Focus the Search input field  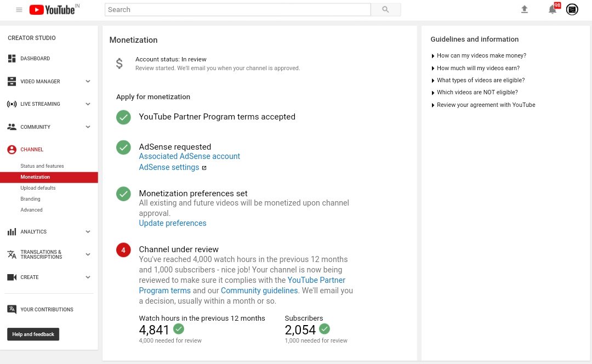[x=237, y=9]
